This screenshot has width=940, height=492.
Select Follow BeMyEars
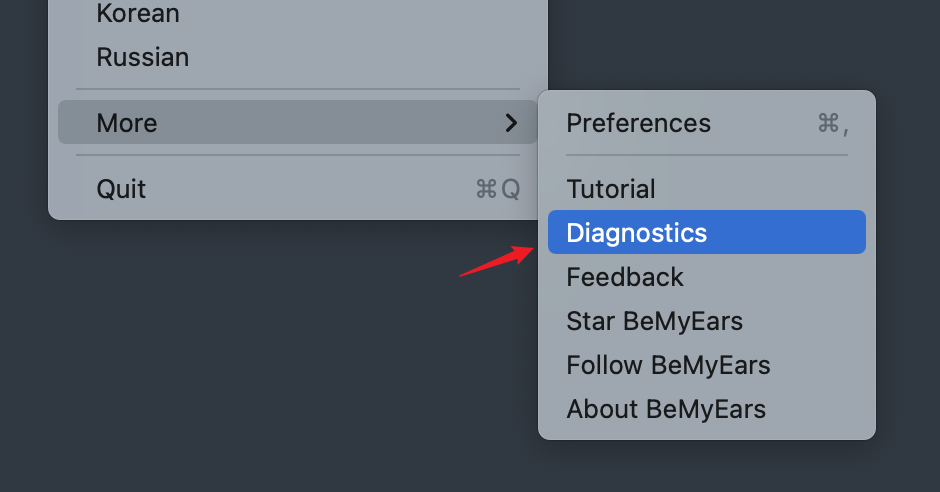[668, 365]
